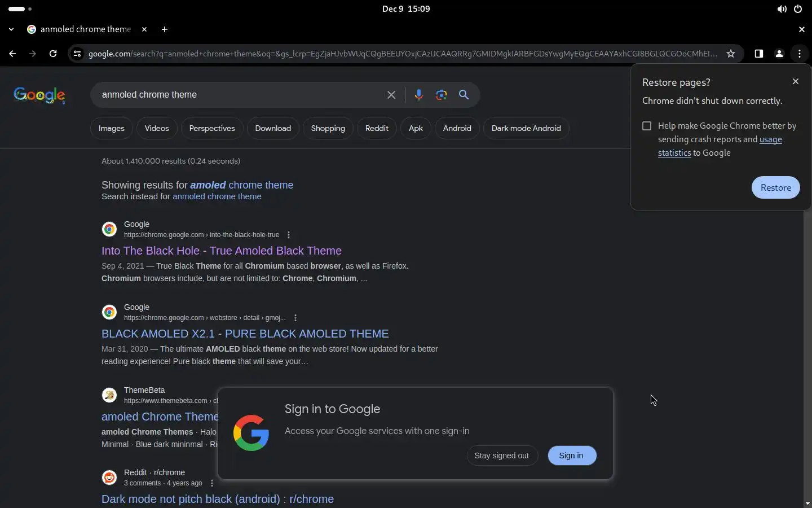Select the Apk filter chip

(x=416, y=128)
